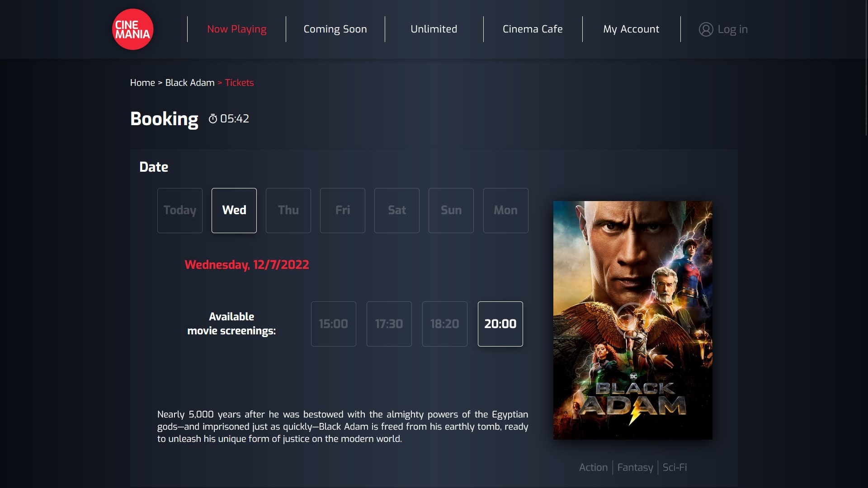Select the Today date option

pos(179,210)
